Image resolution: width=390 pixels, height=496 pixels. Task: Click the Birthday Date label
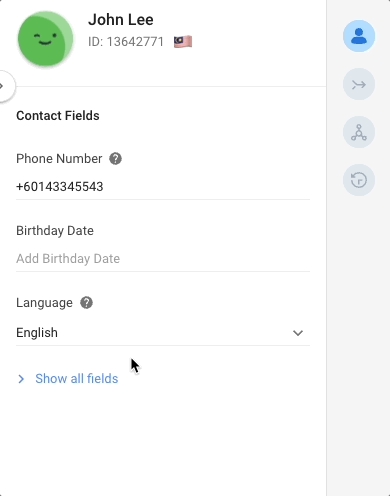[55, 231]
